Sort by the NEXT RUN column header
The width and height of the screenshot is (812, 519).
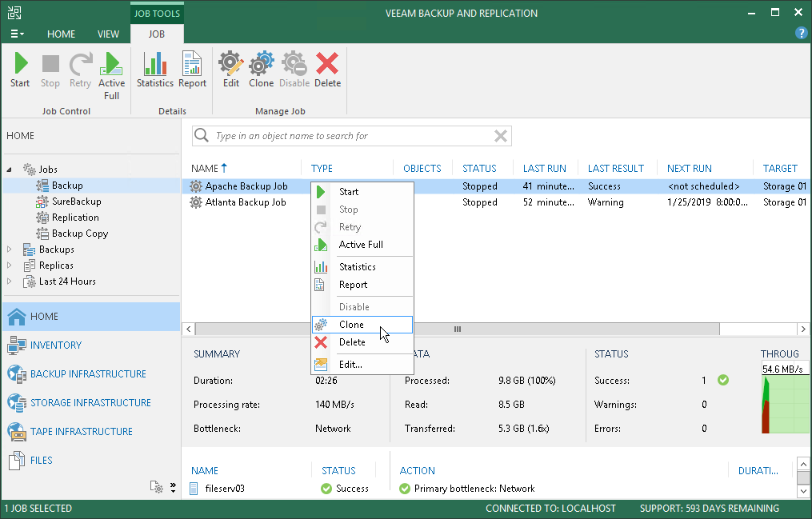coord(689,168)
